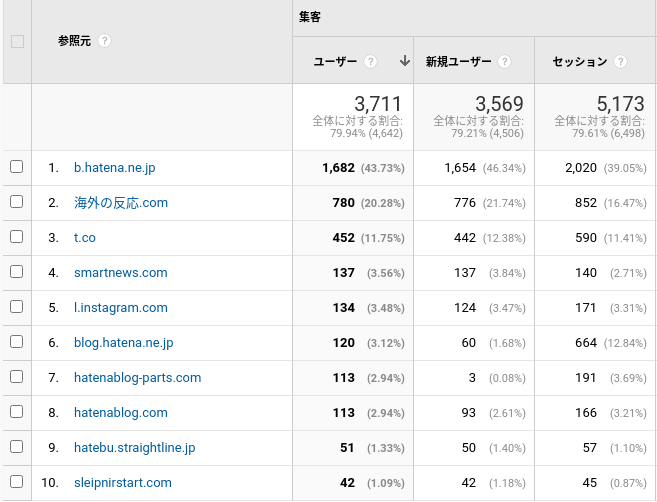Check the box for hatenablog-parts.com row
657x502 pixels.
coord(16,377)
